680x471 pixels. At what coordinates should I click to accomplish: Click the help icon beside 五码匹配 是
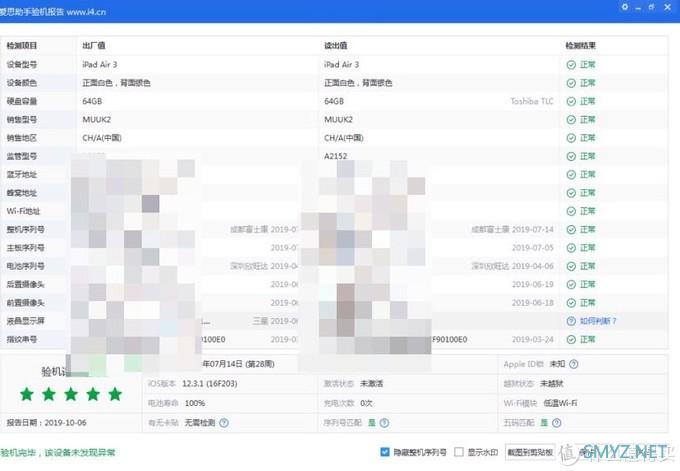(557, 422)
